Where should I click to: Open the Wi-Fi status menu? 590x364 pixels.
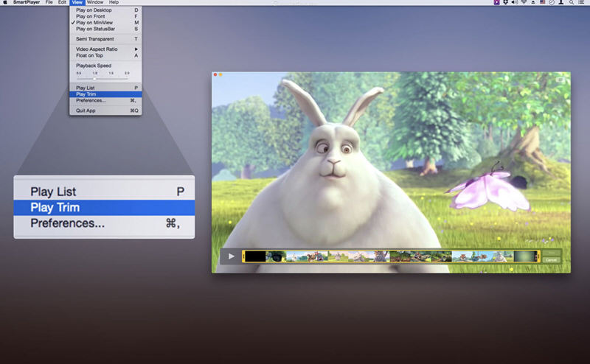524,2
